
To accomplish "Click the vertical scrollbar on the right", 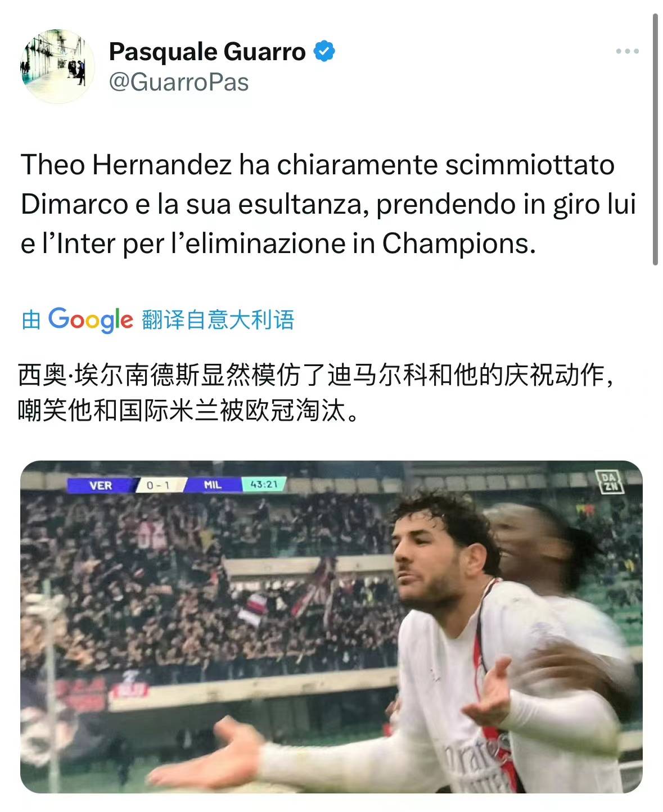I will (655, 139).
